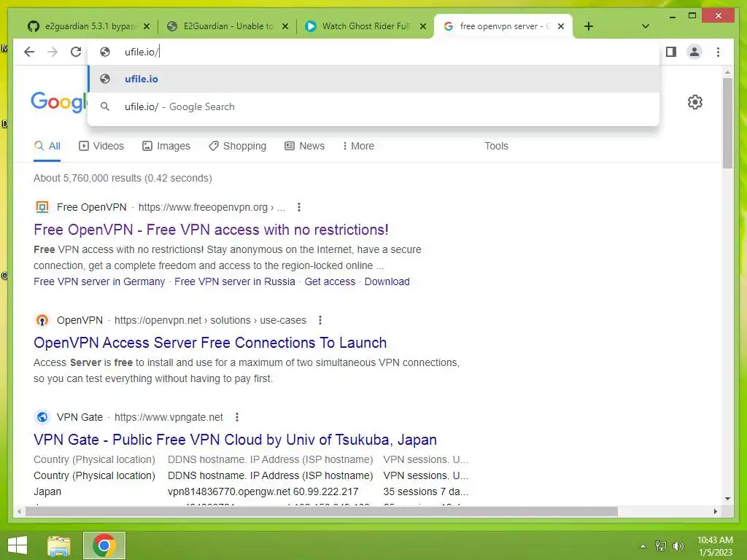The width and height of the screenshot is (747, 560).
Task: Close the e2guardian 5.3.1 bypass tab
Action: pos(147,26)
